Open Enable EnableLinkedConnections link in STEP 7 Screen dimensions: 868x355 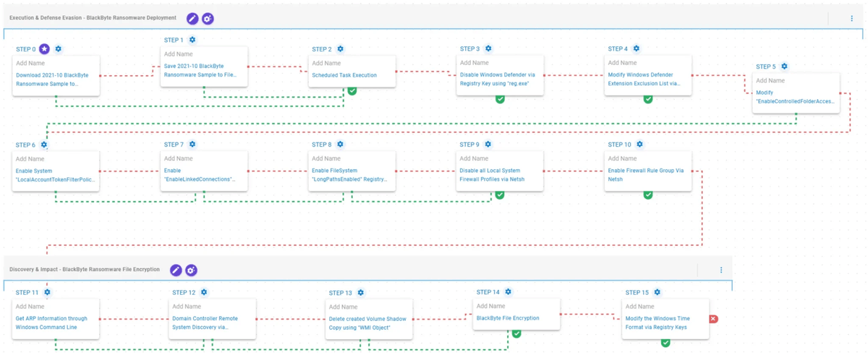tap(200, 175)
